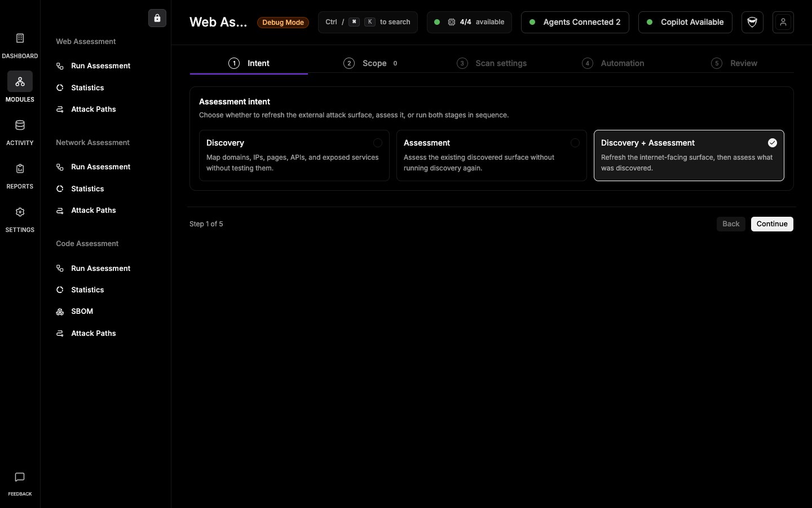Click Statistics icon under Web Assessment
Image resolution: width=812 pixels, height=508 pixels.
click(x=60, y=88)
